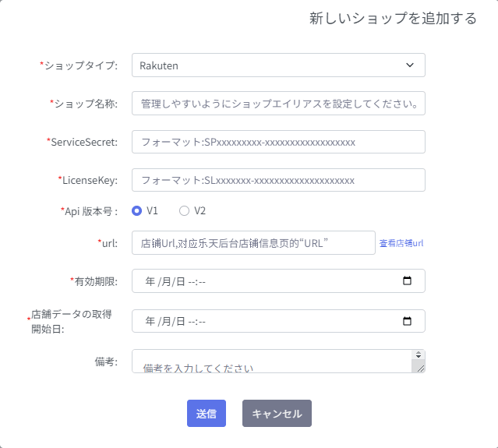Click the 有効期限 date field
This screenshot has height=448, width=498.
(x=278, y=281)
